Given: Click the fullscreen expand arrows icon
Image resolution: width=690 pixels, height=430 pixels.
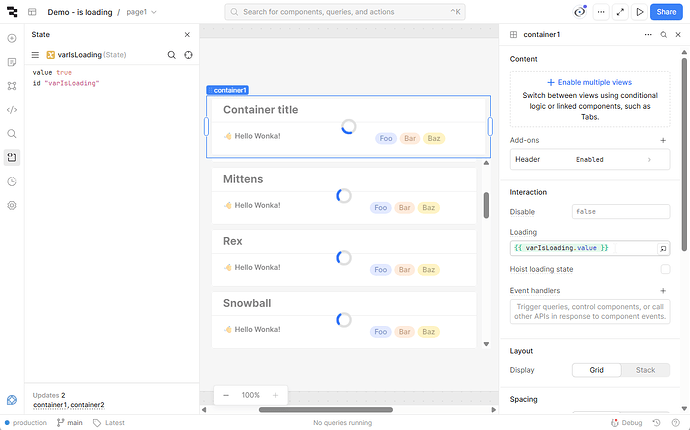Looking at the screenshot, I should (x=620, y=12).
